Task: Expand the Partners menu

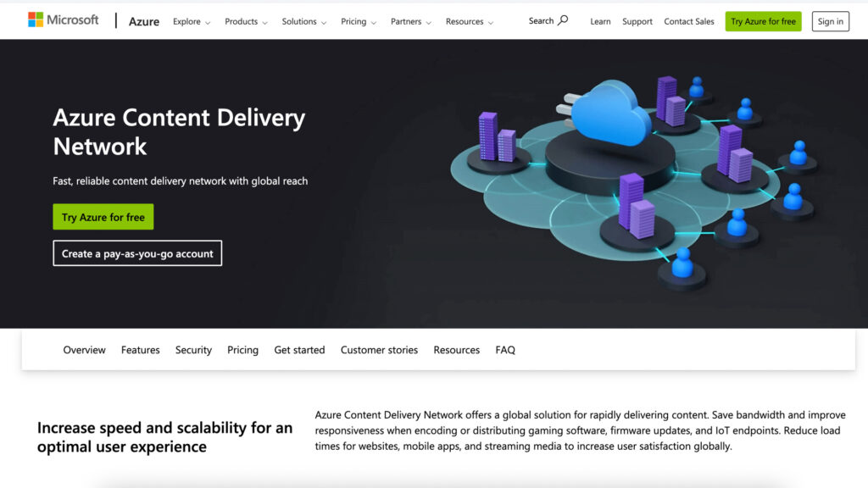Action: click(411, 21)
